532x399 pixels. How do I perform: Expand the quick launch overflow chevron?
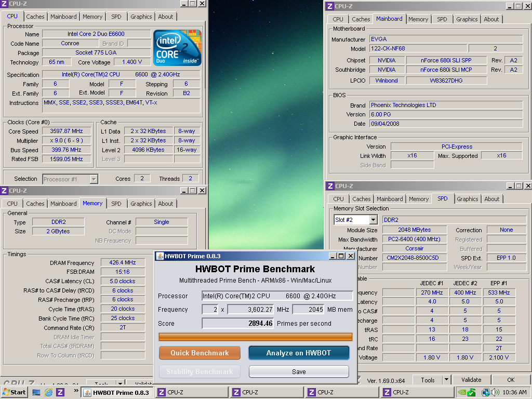point(76,391)
